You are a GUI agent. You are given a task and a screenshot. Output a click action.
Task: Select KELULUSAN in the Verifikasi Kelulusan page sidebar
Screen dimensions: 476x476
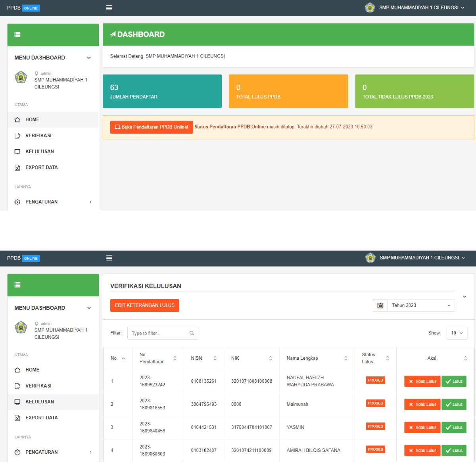53,402
